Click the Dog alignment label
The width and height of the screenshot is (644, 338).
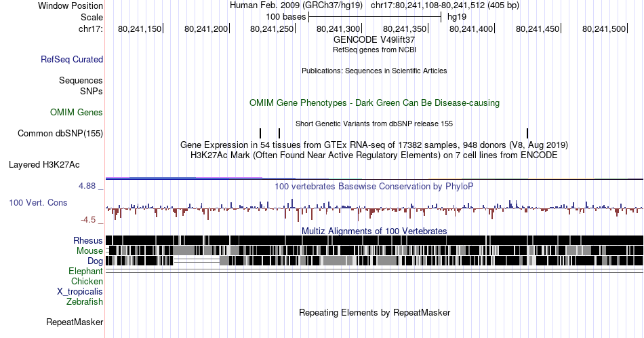[95, 261]
